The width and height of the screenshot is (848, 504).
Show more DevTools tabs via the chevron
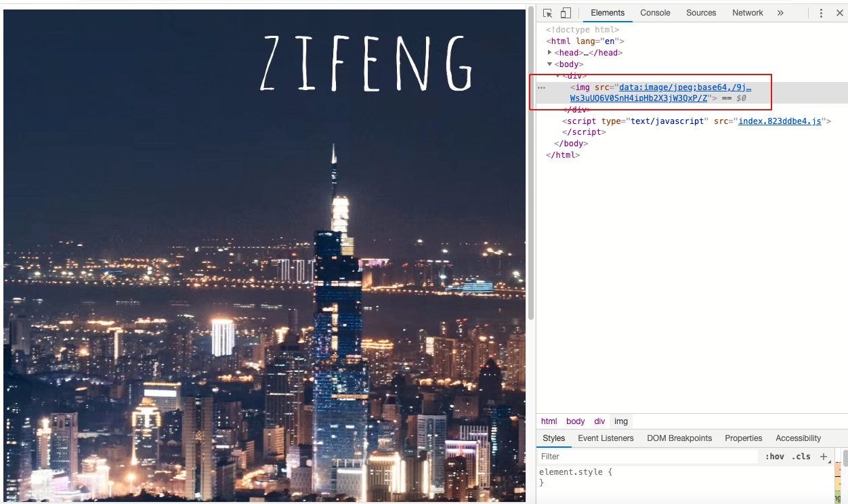coord(780,13)
